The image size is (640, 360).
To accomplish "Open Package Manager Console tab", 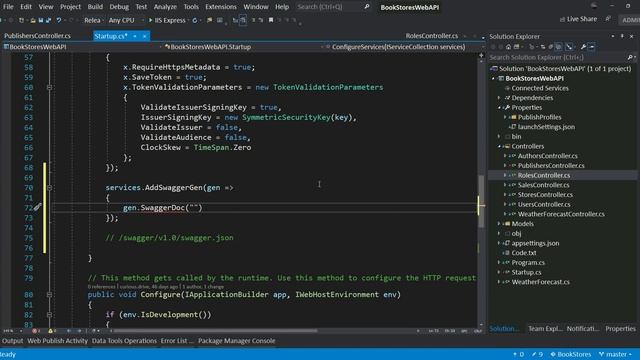I will click(x=237, y=341).
